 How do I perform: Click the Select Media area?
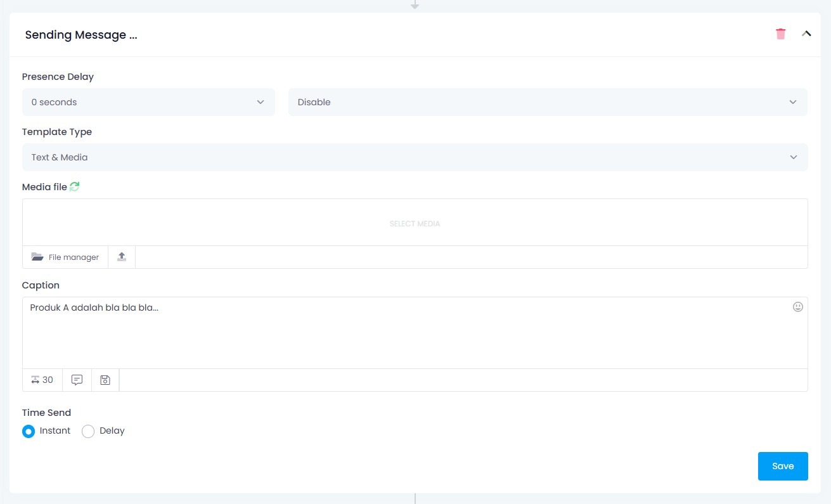(415, 223)
